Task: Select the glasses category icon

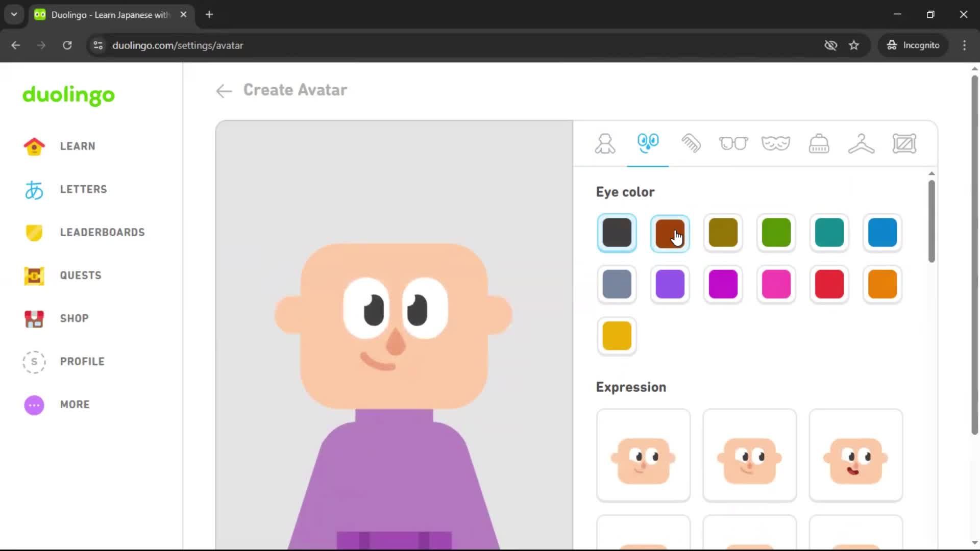Action: tap(734, 143)
